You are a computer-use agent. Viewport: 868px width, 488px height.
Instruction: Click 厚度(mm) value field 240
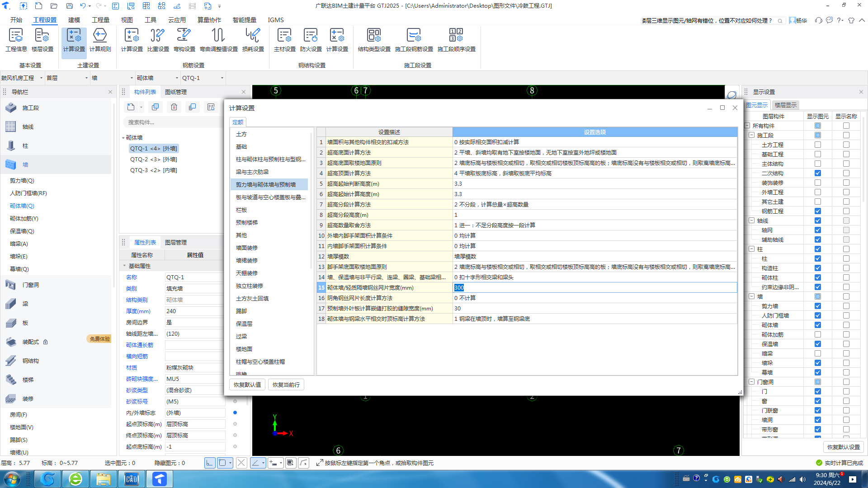point(194,311)
